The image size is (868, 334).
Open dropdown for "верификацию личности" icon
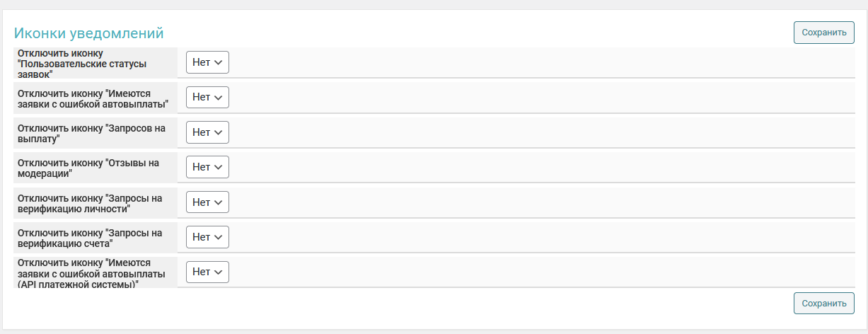(207, 202)
